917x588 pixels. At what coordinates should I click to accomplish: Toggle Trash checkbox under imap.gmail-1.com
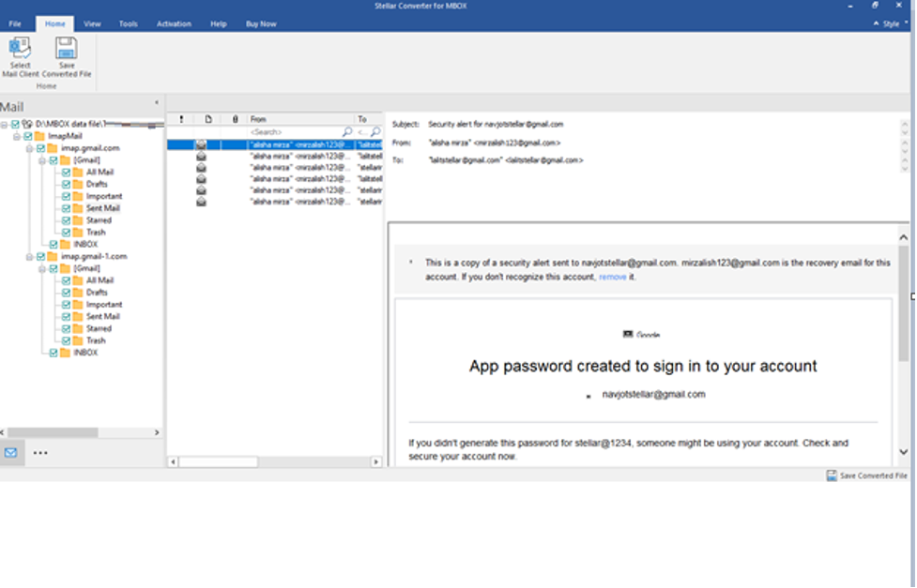66,340
